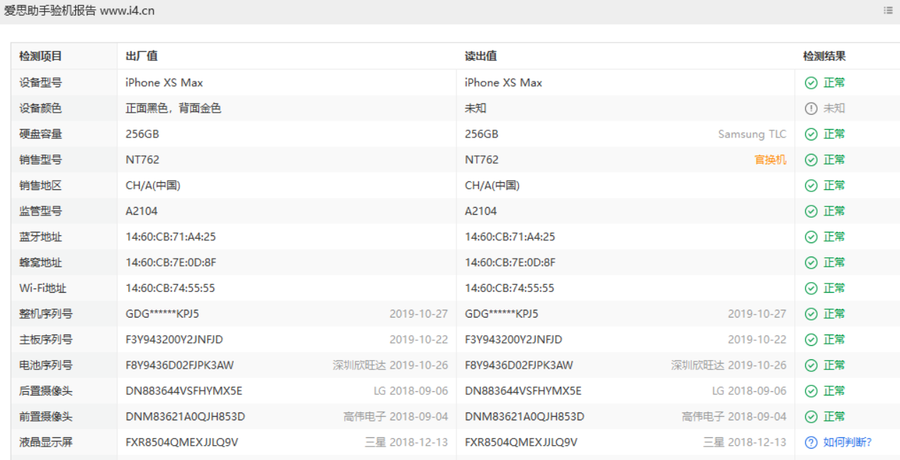Screen dimensions: 900x460
Task: Click read cellular address 14:60:CB:7E:0D:8F
Action: 510,262
